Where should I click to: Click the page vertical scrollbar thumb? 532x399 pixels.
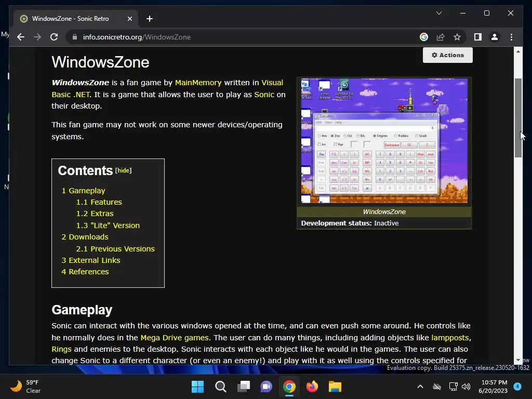tap(518, 118)
